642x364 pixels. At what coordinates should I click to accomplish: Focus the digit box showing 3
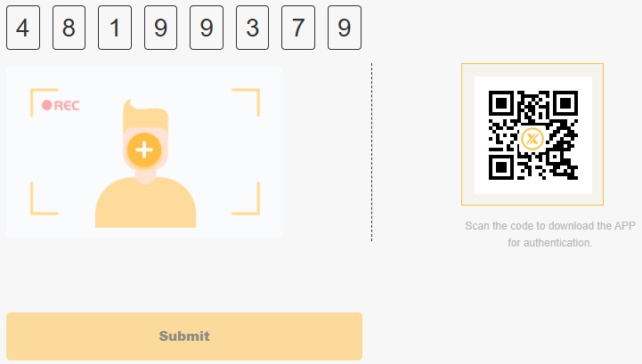(252, 28)
